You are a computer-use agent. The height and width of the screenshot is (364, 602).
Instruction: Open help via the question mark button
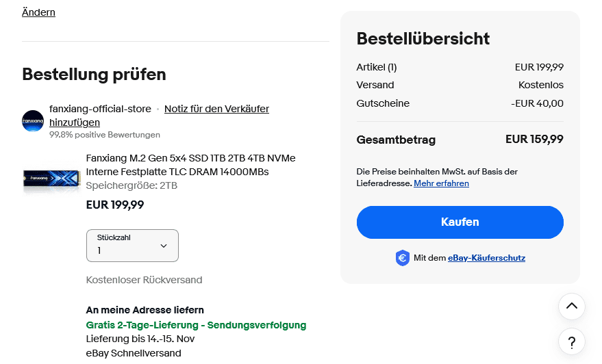[571, 341]
